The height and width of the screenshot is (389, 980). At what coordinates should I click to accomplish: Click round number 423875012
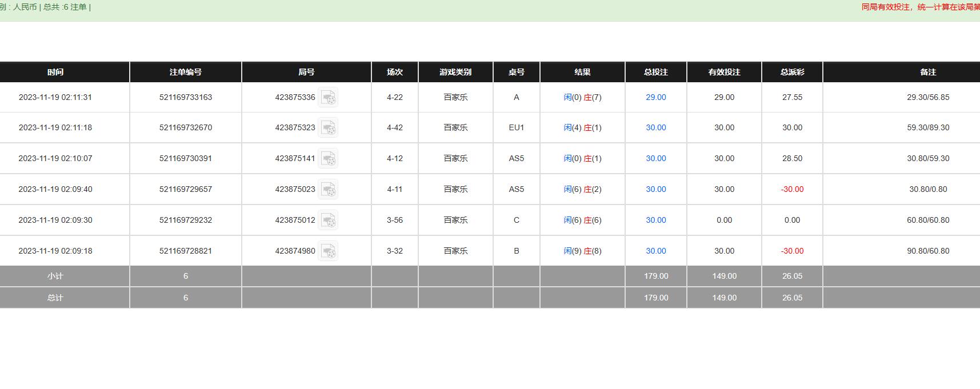(x=295, y=220)
